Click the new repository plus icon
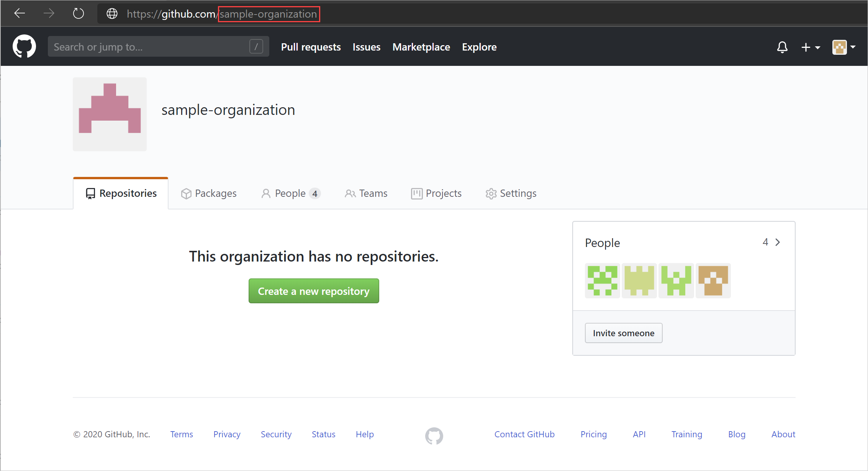The width and height of the screenshot is (868, 471). tap(808, 47)
